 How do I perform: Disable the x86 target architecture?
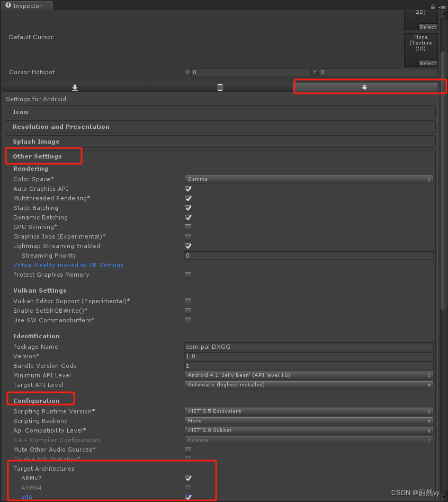click(188, 497)
